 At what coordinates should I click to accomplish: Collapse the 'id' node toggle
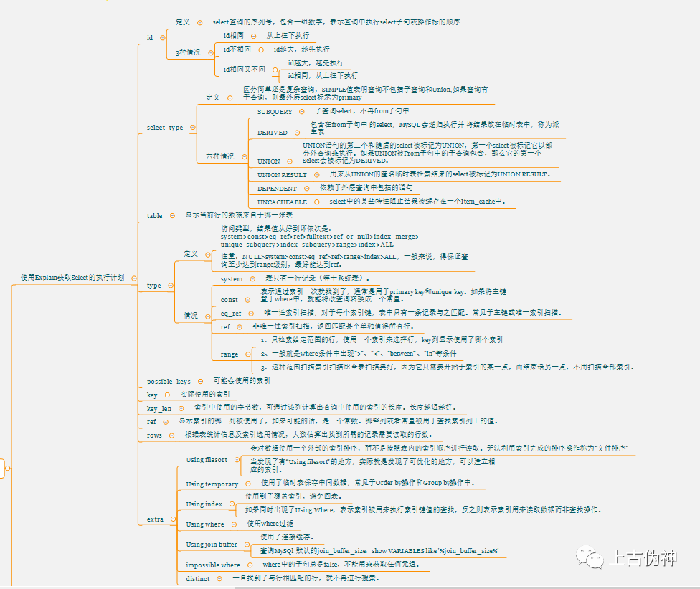pos(162,37)
